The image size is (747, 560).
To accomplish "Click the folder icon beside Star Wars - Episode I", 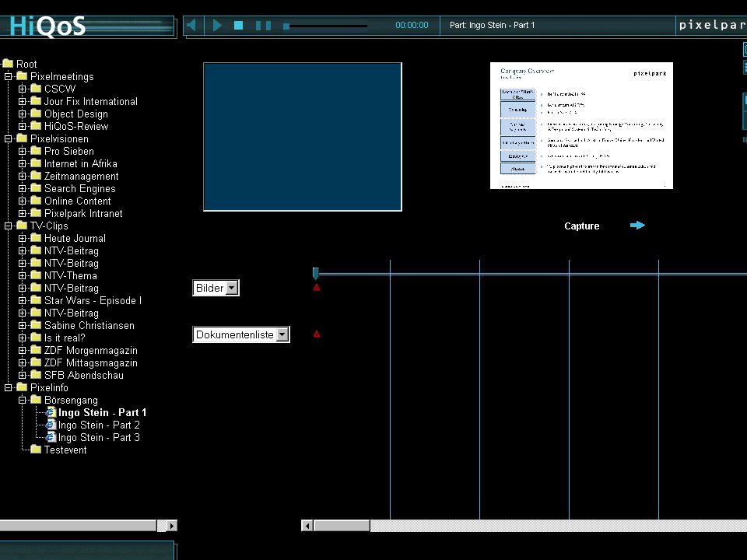I will [x=36, y=300].
